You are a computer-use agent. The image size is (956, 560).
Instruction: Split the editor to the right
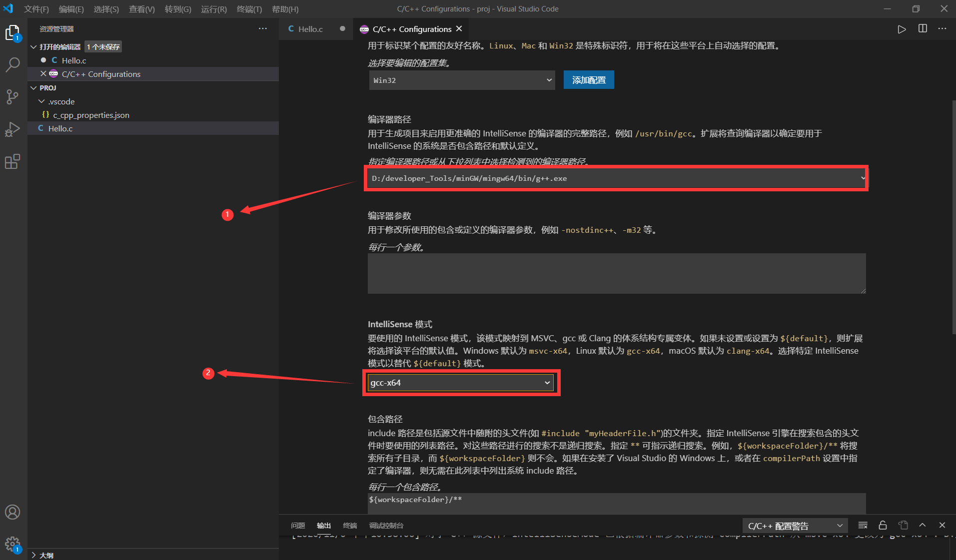tap(923, 29)
